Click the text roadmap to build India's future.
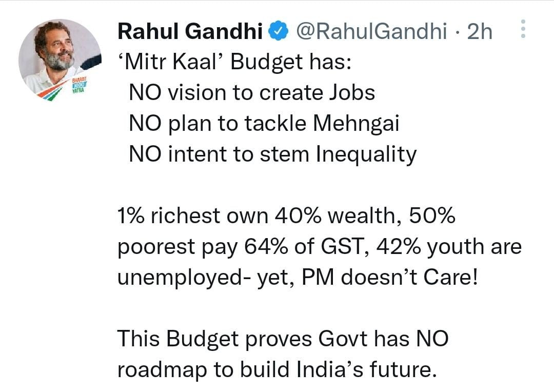The image size is (554, 392). tap(277, 370)
